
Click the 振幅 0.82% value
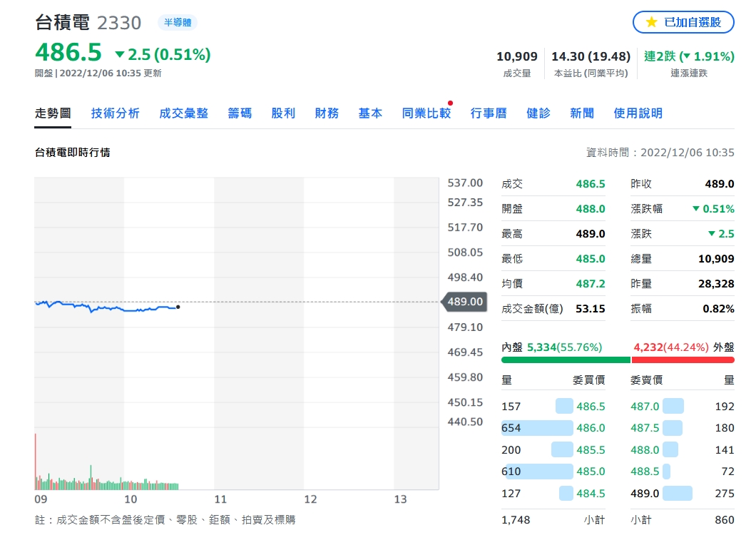coord(718,309)
